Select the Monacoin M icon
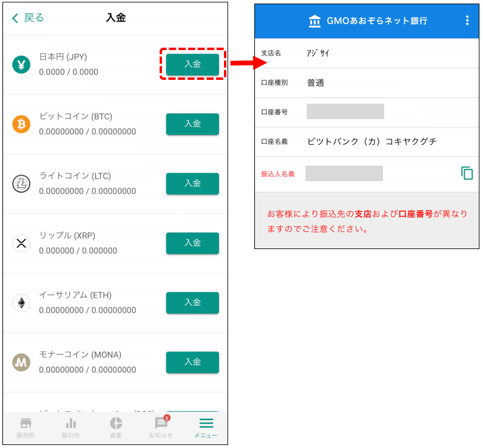The image size is (483, 448). pyautogui.click(x=21, y=362)
